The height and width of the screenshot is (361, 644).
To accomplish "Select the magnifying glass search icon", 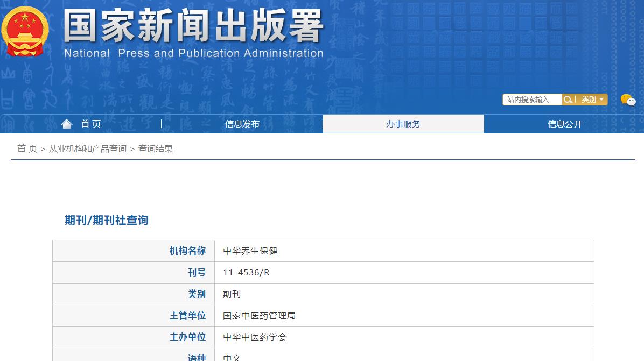I will [568, 100].
